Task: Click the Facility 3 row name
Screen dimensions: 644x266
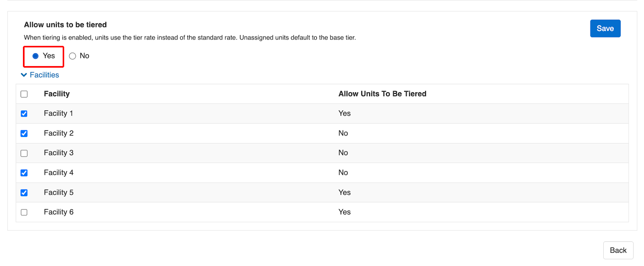Action: point(58,153)
